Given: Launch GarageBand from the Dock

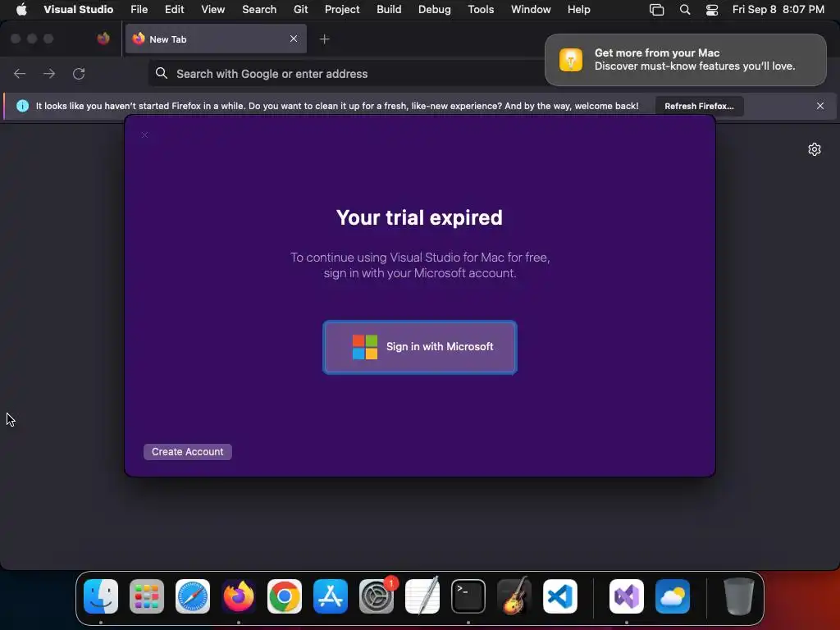Looking at the screenshot, I should click(514, 596).
